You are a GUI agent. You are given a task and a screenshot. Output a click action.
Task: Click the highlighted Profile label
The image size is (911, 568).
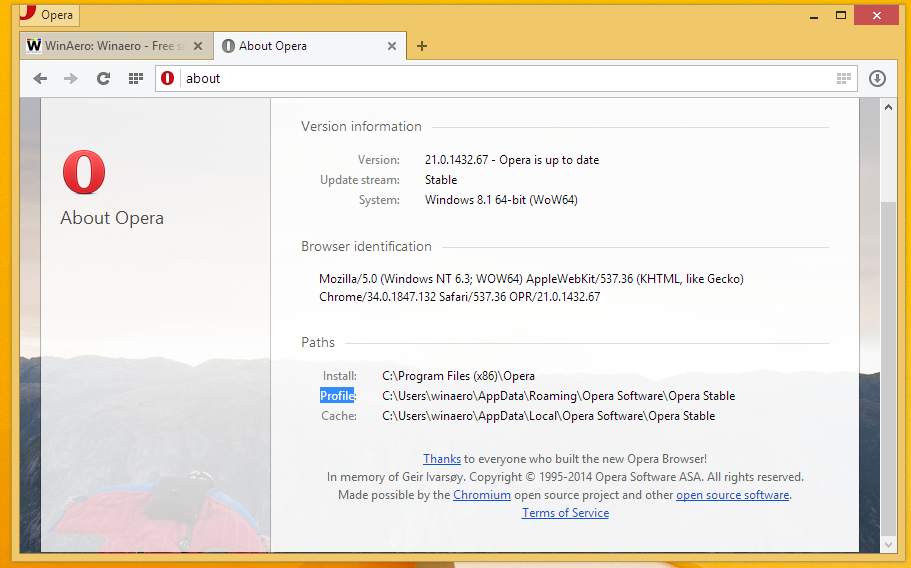(x=337, y=396)
